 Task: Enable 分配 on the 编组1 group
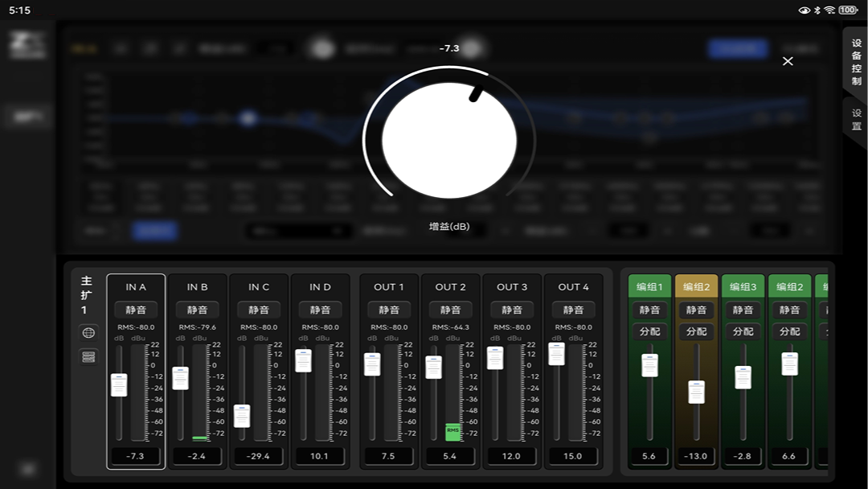point(649,331)
